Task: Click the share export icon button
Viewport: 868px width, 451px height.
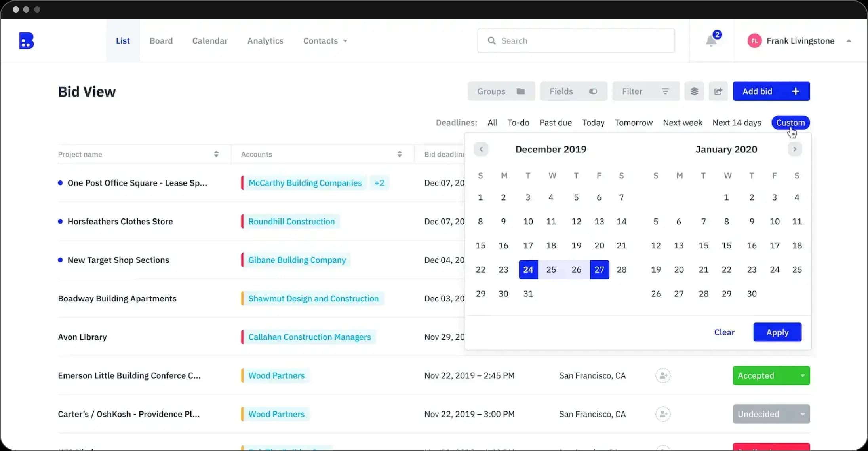Action: (718, 91)
